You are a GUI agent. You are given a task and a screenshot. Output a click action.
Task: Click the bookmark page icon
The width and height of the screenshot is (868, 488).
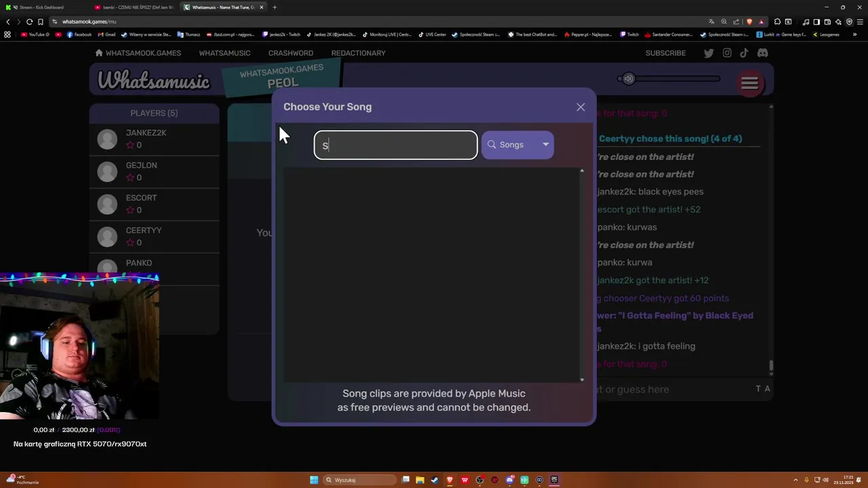click(x=40, y=22)
